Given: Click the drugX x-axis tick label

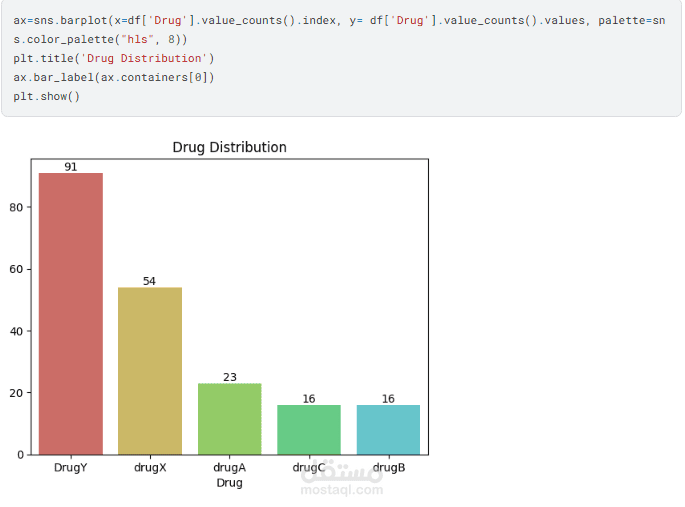Looking at the screenshot, I should coord(150,467).
